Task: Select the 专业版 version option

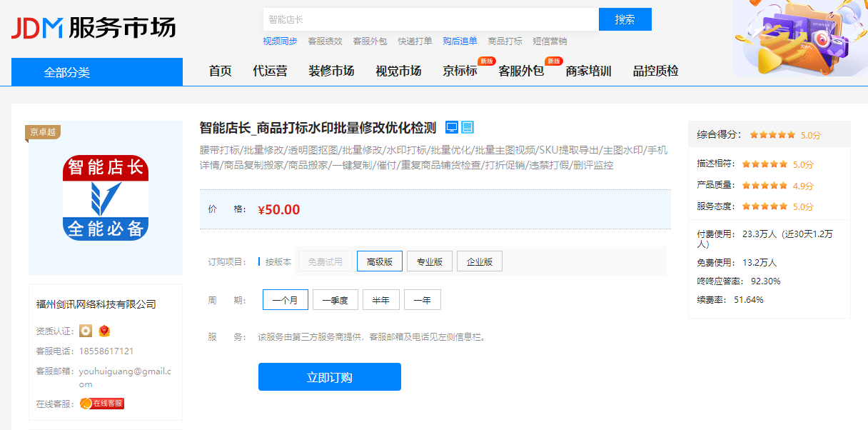Action: tap(430, 261)
